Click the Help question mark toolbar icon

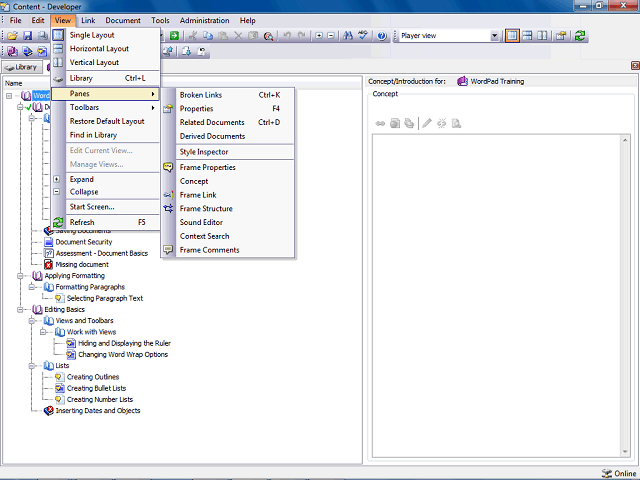coord(382,36)
